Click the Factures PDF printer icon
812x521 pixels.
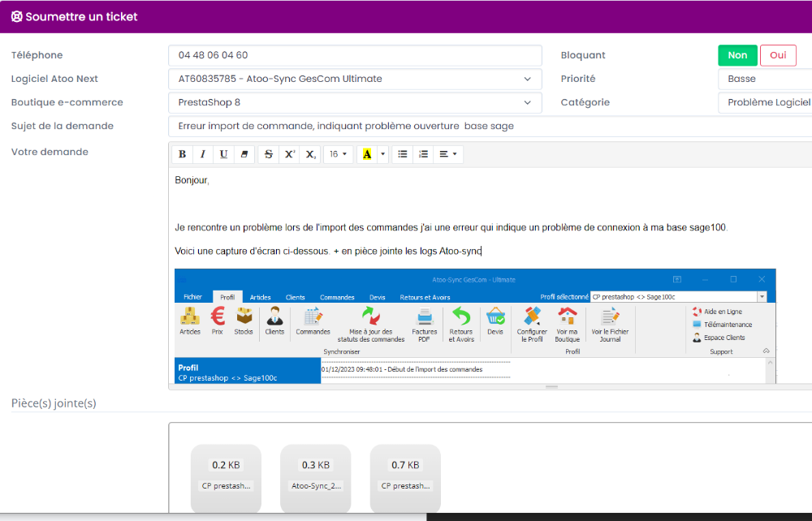424,325
